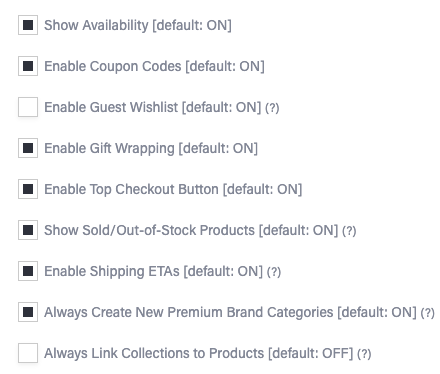Check Always Link Collections to Products
440x374 pixels.
click(x=28, y=353)
